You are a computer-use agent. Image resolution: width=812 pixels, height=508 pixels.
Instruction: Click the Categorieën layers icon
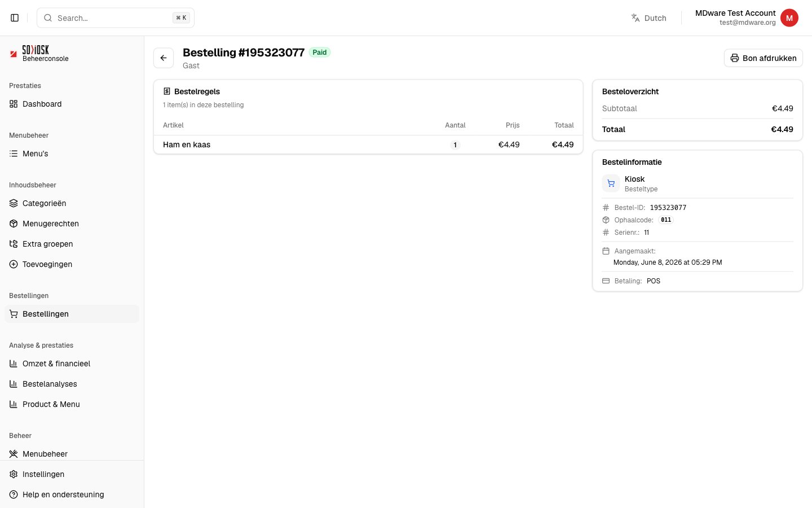pyautogui.click(x=14, y=203)
